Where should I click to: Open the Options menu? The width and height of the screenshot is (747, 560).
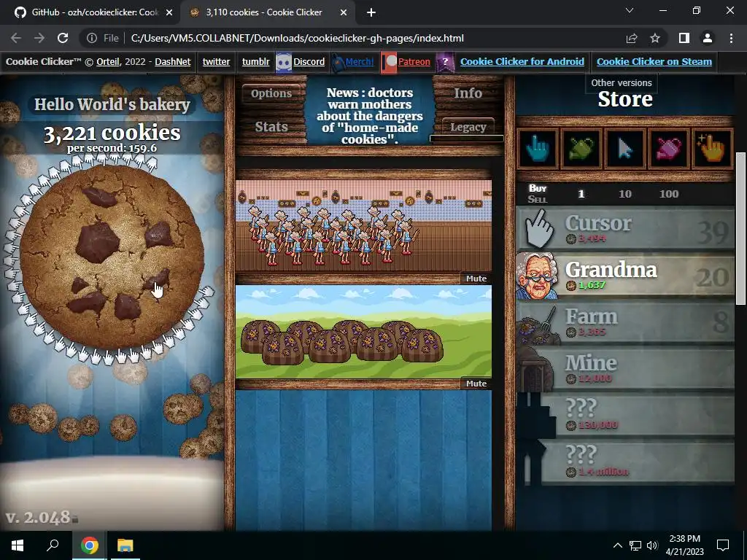pyautogui.click(x=271, y=93)
